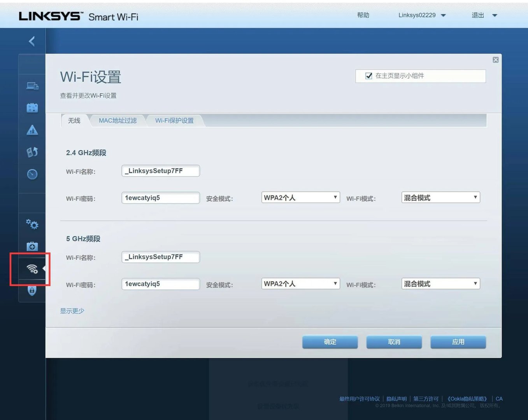Uncheck the show widget on homepage option
This screenshot has width=528, height=420.
[368, 76]
